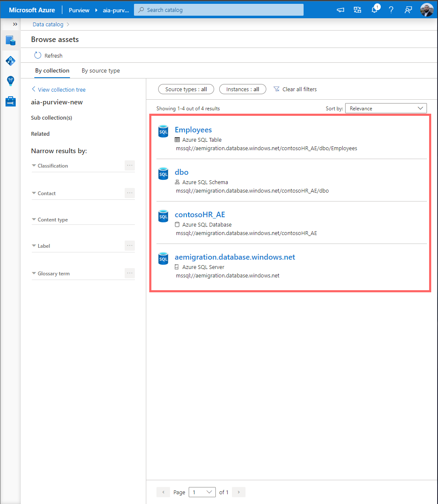Click the table icon next to Azure SQL Table
438x504 pixels.
point(177,140)
